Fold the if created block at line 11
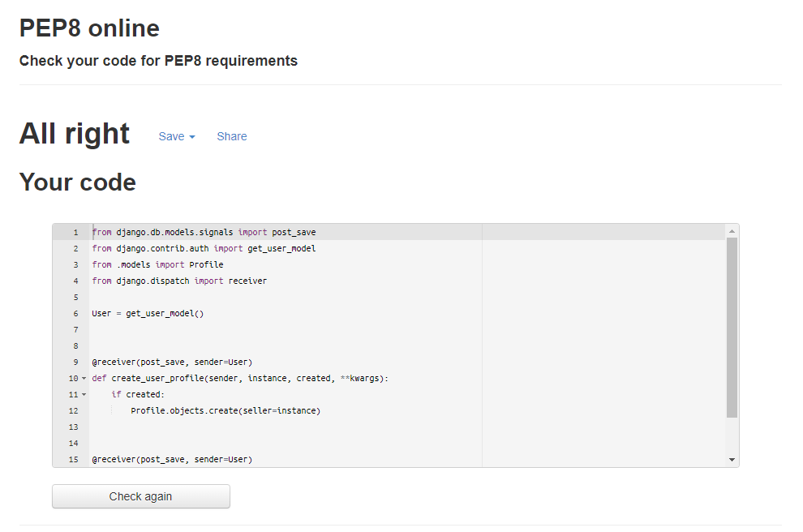The height and width of the screenshot is (532, 803). coord(84,394)
